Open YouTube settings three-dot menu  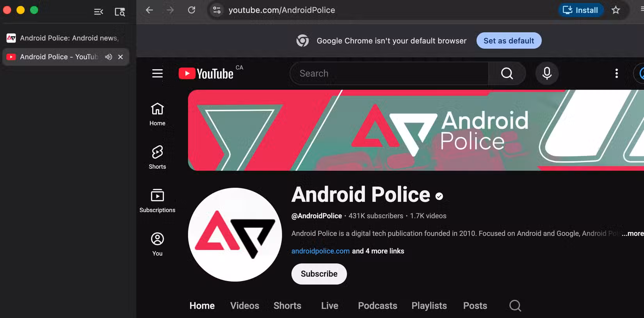click(x=616, y=73)
